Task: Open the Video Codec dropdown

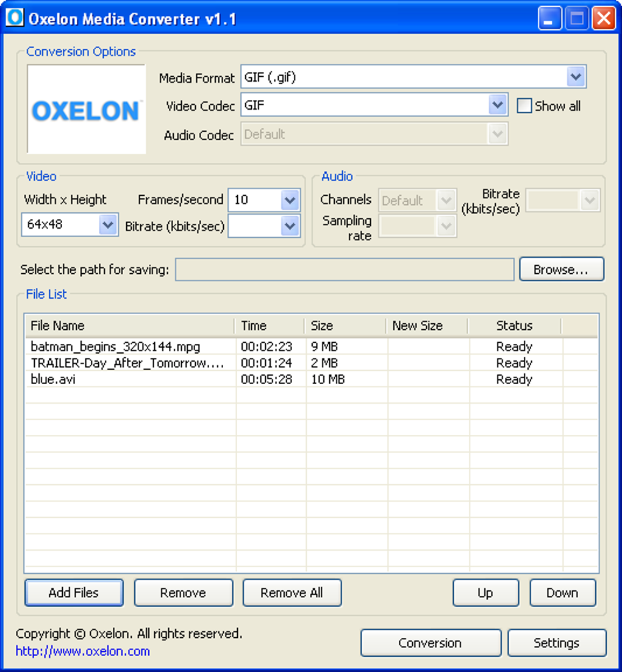Action: pos(498,105)
